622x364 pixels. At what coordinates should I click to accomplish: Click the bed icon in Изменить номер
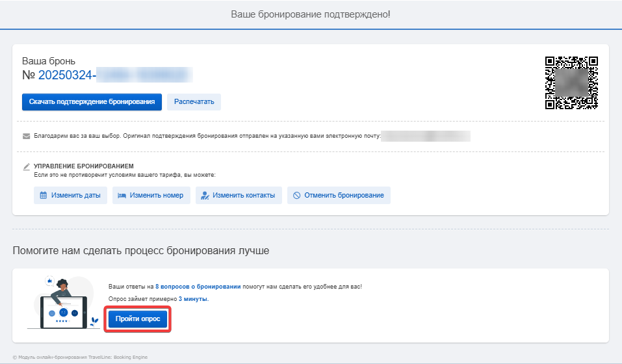(122, 196)
